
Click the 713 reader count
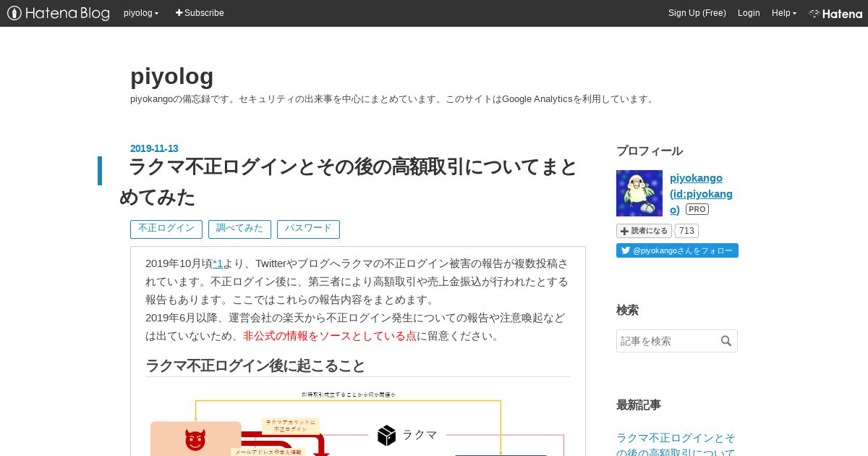click(687, 231)
